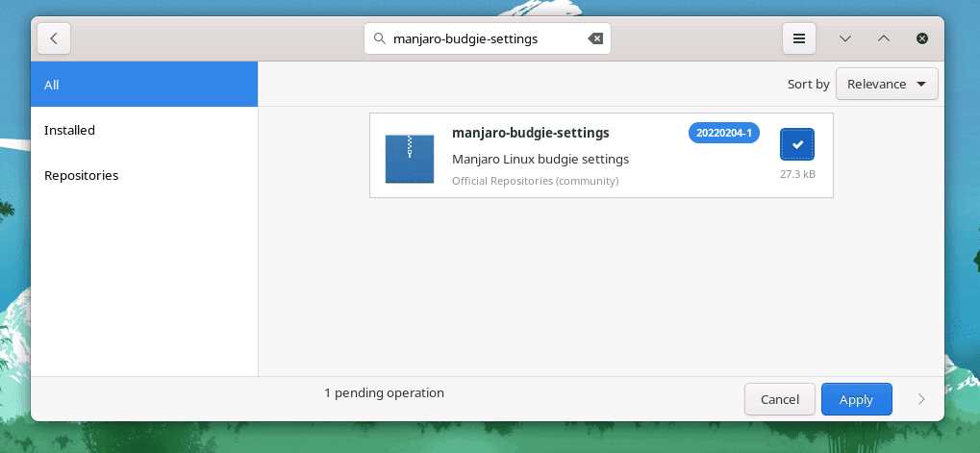The height and width of the screenshot is (453, 980).
Task: Open the hamburger menu
Action: 799,38
